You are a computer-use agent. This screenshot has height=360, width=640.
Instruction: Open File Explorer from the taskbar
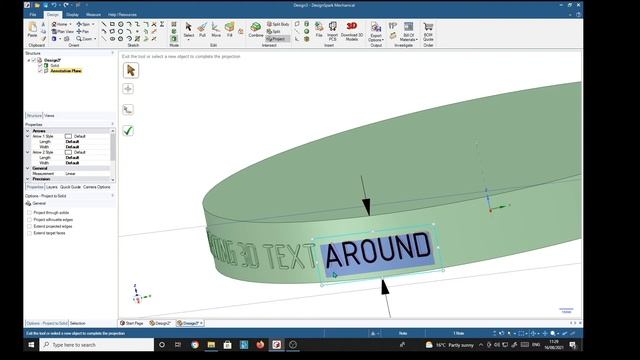pos(211,345)
